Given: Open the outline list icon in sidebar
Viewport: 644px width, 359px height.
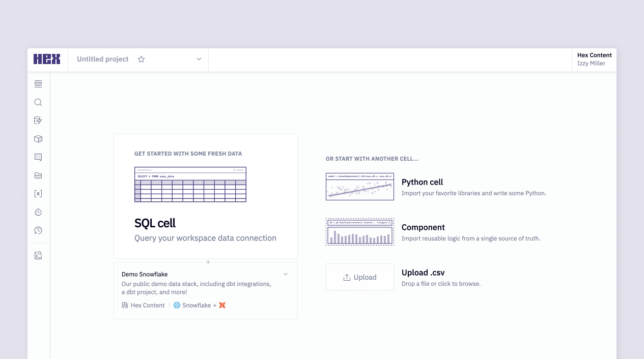Looking at the screenshot, I should tap(38, 84).
